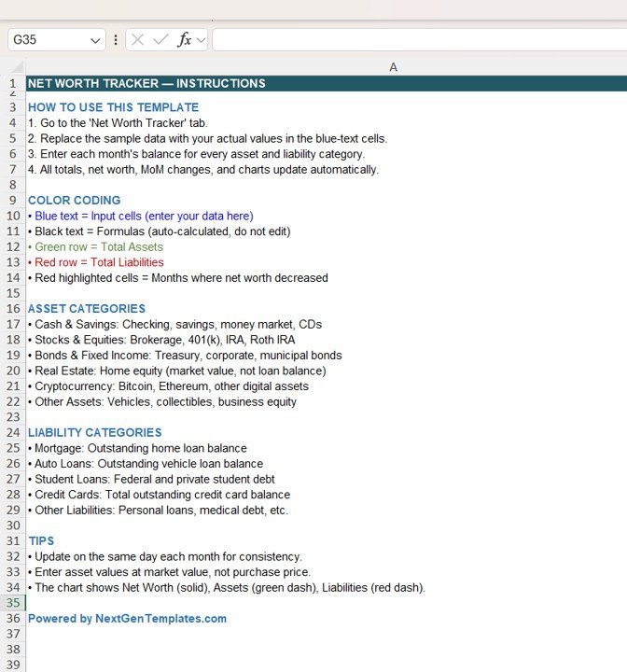Screen dimensions: 627x672
Task: Click the green 'Green row = Total Assets' cell
Action: (95, 246)
